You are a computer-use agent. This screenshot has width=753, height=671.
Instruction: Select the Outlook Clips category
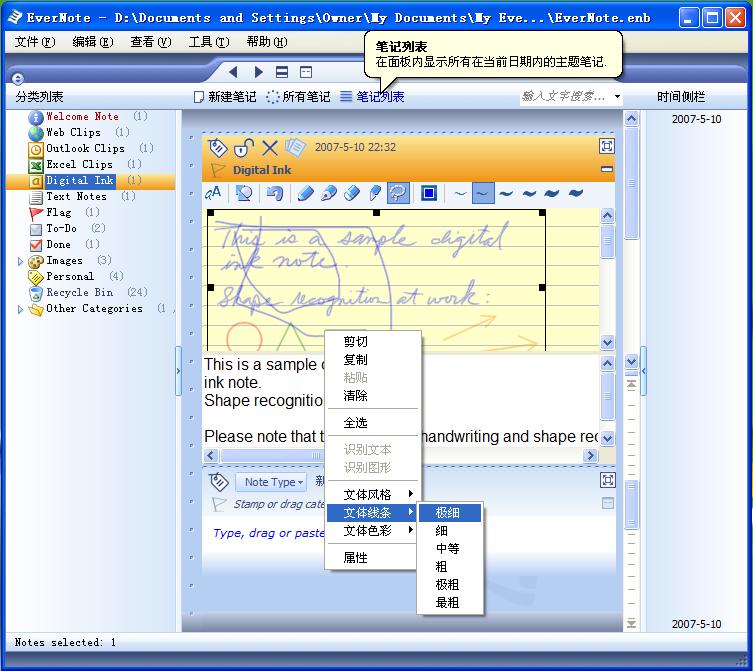(85, 148)
